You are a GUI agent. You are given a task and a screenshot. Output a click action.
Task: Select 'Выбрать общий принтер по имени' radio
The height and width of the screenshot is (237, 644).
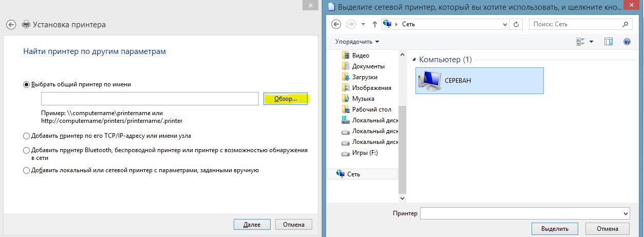point(26,84)
